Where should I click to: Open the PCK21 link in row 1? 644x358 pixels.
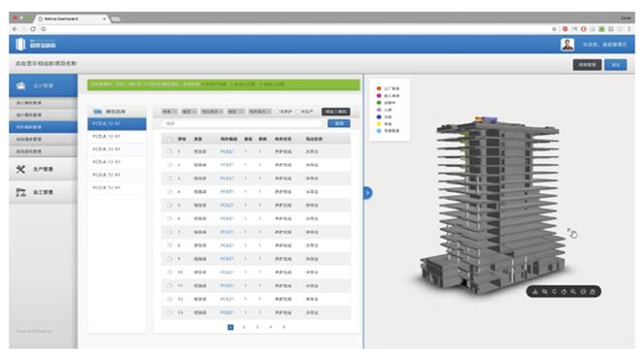[x=226, y=151]
